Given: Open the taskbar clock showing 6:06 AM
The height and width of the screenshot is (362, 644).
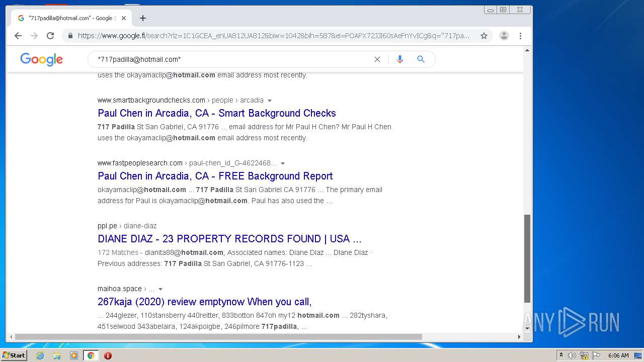Looking at the screenshot, I should click(618, 355).
